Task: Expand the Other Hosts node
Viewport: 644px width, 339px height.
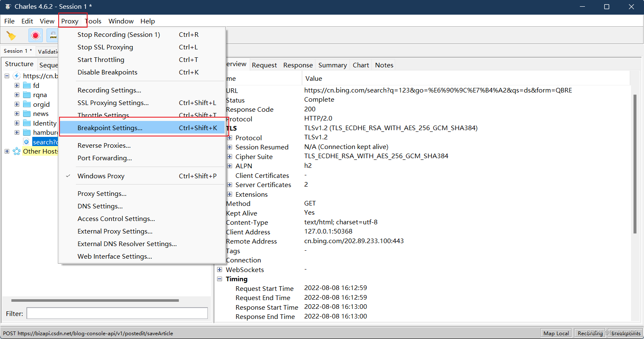Action: click(x=7, y=152)
